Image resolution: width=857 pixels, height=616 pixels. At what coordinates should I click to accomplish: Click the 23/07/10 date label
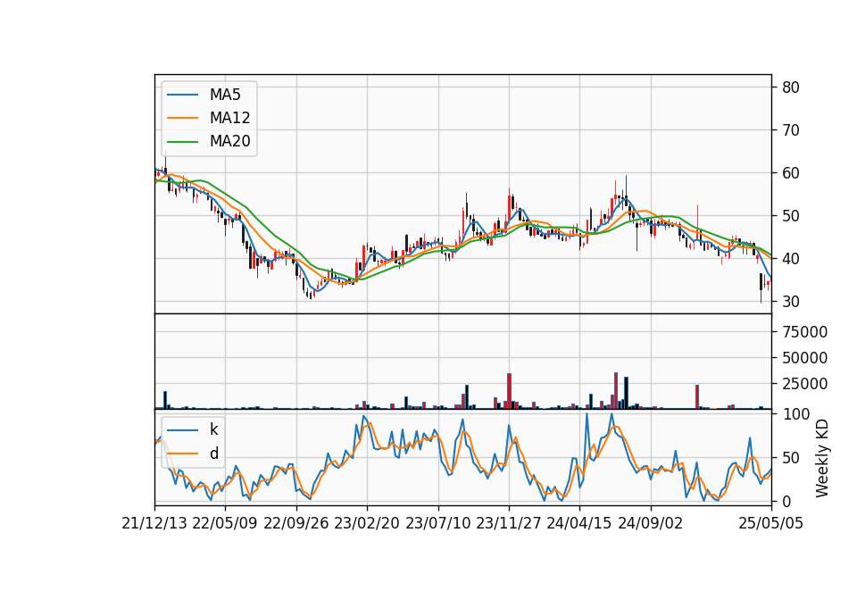click(x=437, y=523)
